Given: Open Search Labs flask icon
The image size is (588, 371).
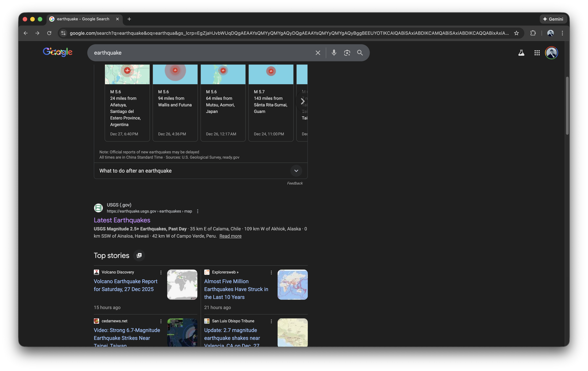Looking at the screenshot, I should 521,53.
